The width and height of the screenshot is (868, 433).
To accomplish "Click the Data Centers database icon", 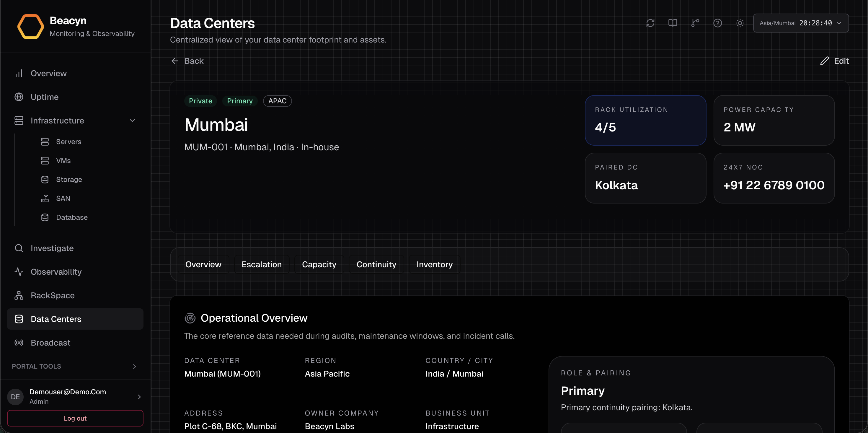I will tap(19, 319).
